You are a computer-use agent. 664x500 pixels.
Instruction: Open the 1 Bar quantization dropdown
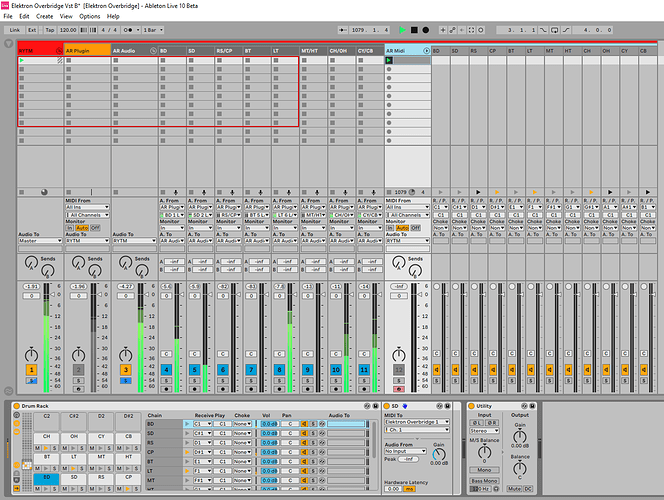pos(153,30)
